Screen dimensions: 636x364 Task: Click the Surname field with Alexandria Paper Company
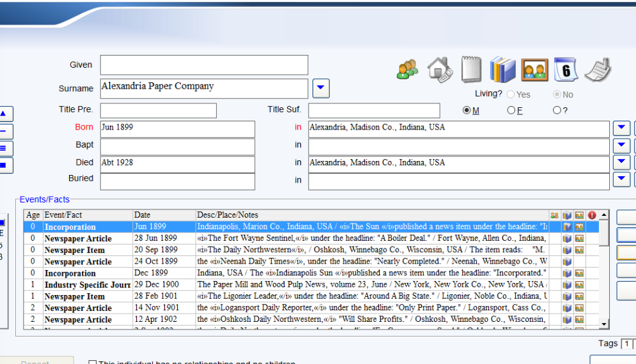tap(204, 88)
